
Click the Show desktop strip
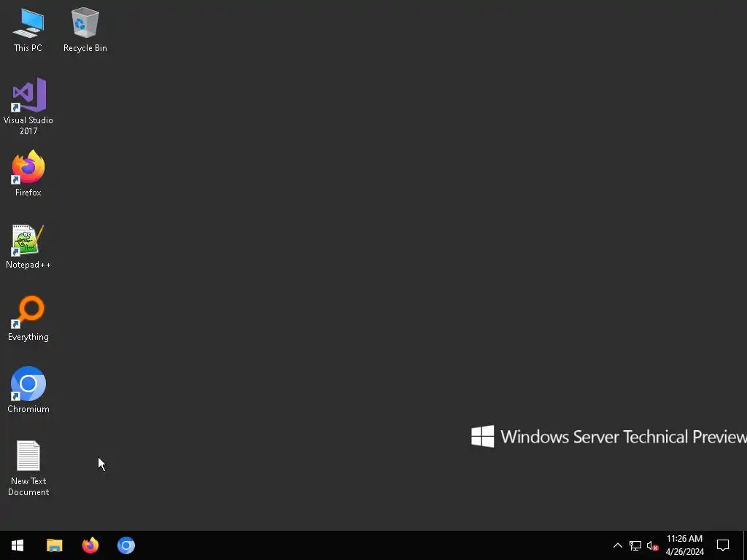(745, 545)
